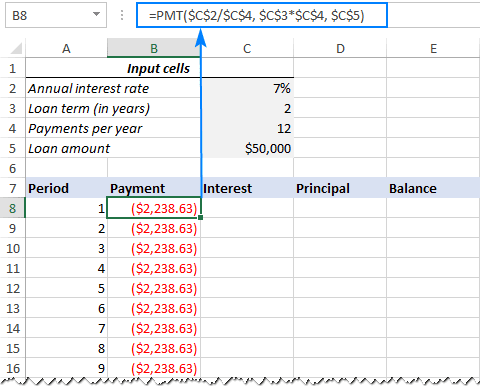
Task: Select period 7 cell in row 14
Action: (66, 328)
